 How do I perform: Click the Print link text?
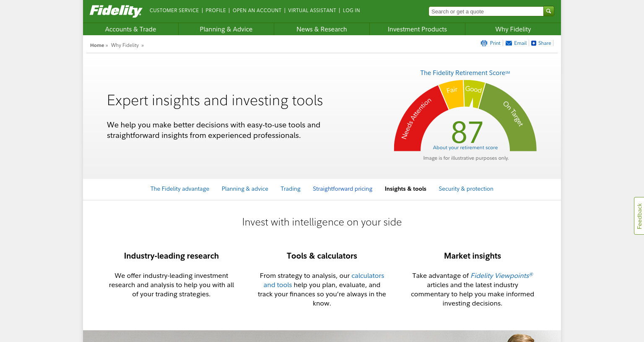coord(495,43)
